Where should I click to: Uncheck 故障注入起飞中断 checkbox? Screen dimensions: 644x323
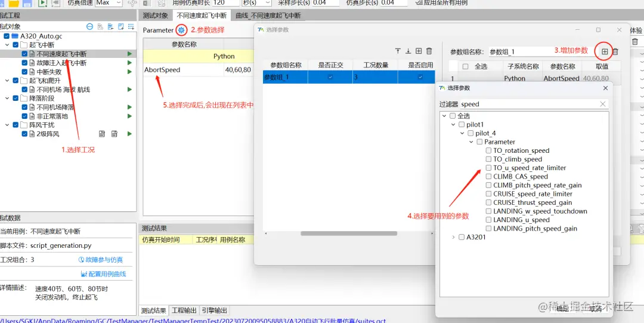tap(24, 63)
